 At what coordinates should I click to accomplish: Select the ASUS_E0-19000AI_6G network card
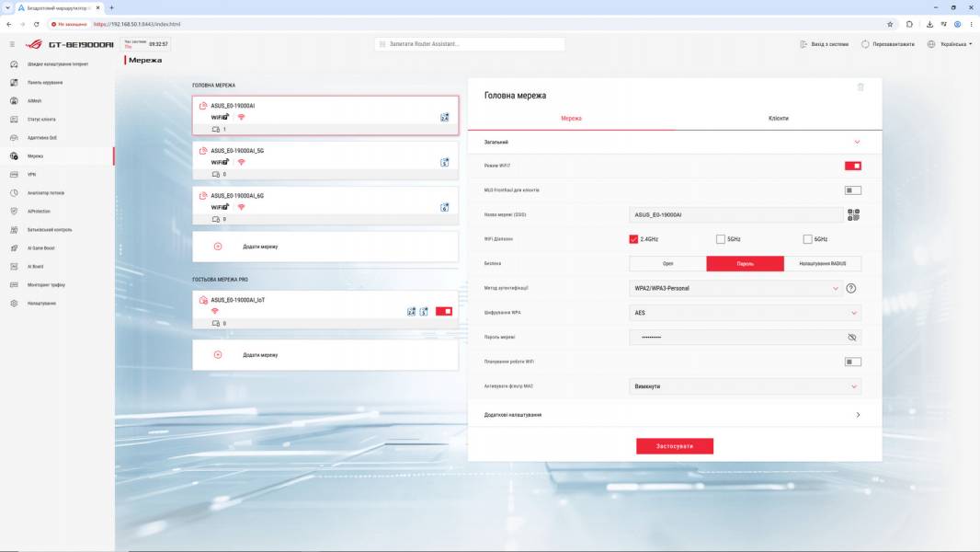coord(325,206)
